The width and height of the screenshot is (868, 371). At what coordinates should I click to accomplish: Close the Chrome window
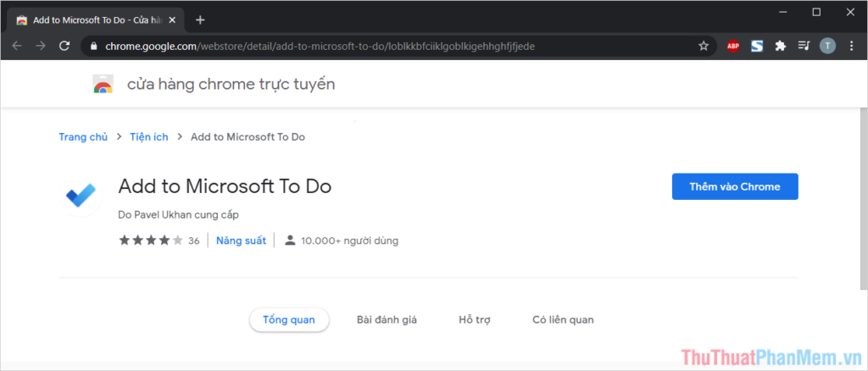pyautogui.click(x=851, y=12)
